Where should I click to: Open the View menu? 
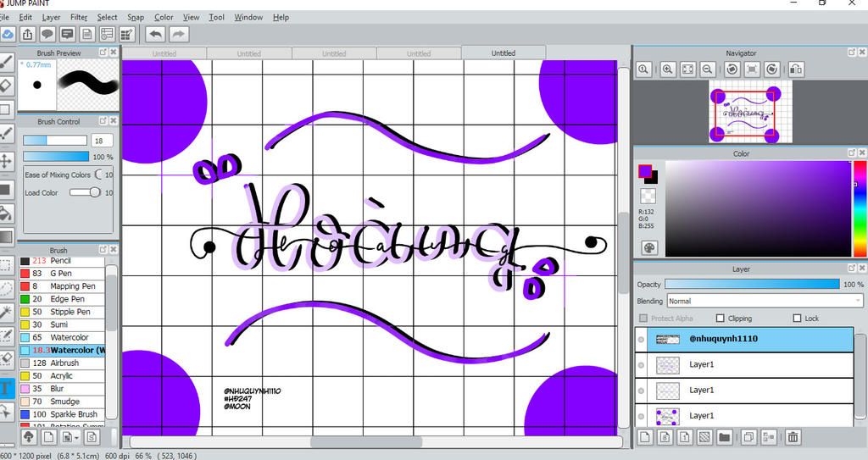click(191, 17)
